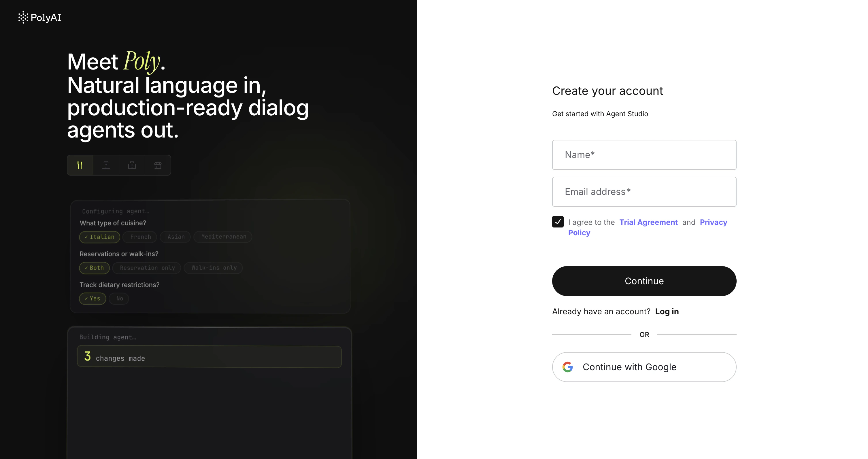
Task: Select Yes for dietary restrictions
Action: click(x=92, y=299)
